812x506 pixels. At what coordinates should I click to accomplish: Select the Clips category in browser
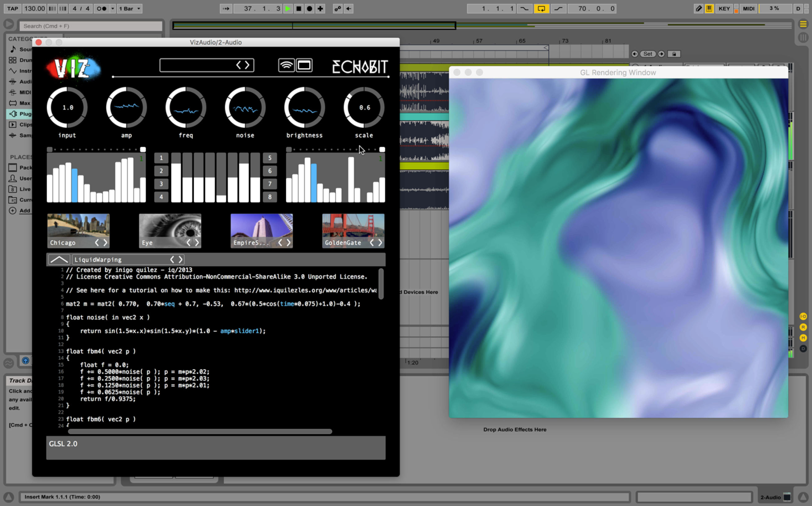(x=20, y=124)
